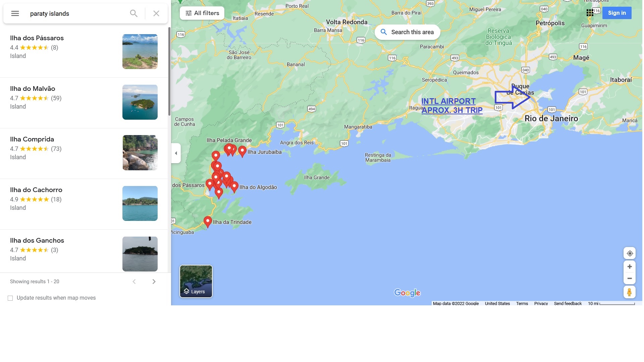
Task: Open All filters options
Action: pyautogui.click(x=202, y=13)
